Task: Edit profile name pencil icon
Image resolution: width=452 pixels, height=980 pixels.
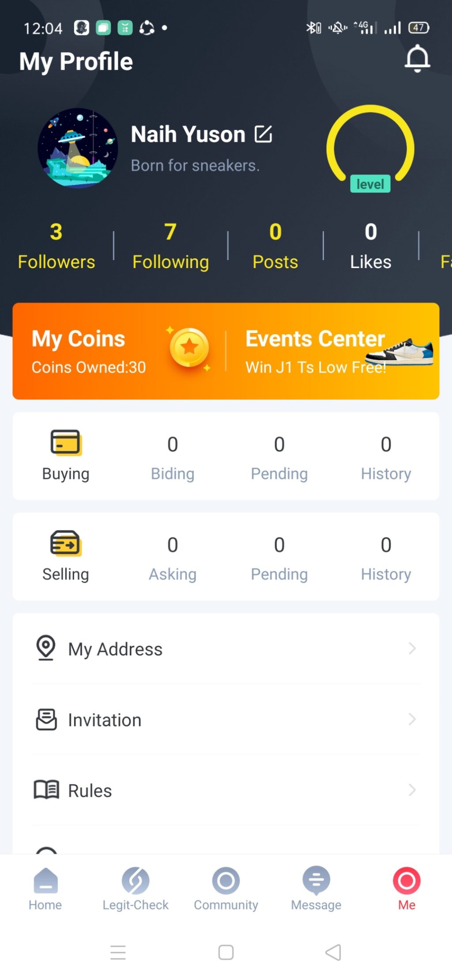Action: (264, 134)
